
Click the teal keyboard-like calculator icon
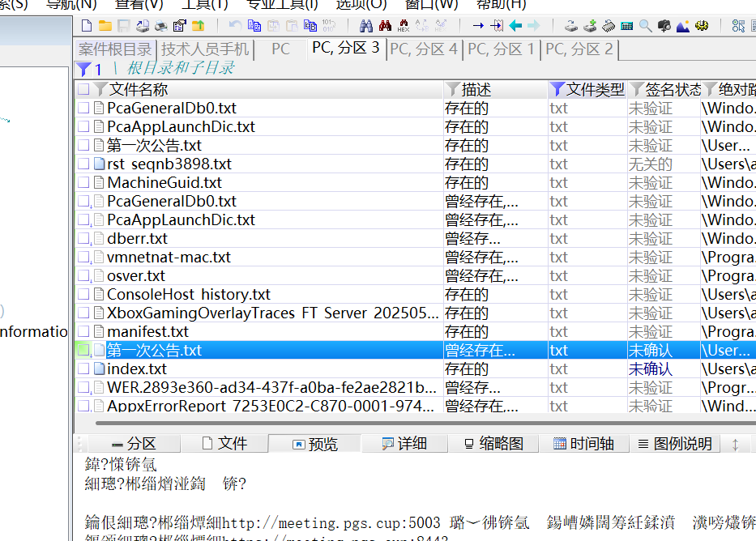point(627,26)
